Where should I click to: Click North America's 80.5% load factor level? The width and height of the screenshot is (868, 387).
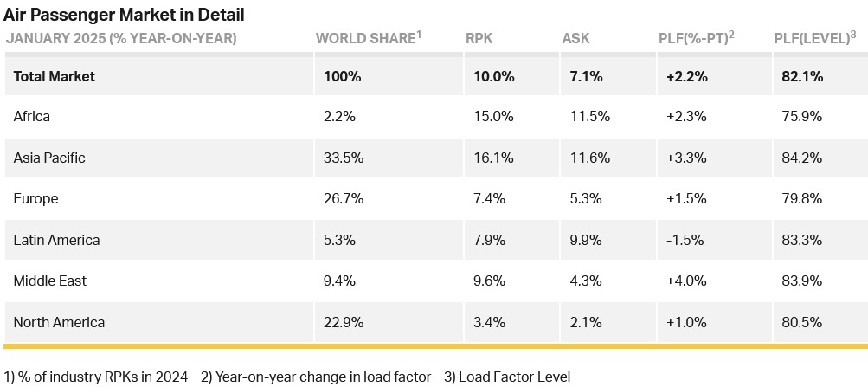tap(798, 322)
